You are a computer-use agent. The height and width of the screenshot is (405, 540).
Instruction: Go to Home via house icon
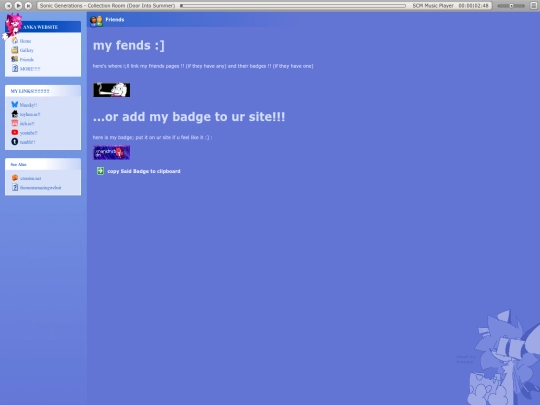(x=15, y=41)
